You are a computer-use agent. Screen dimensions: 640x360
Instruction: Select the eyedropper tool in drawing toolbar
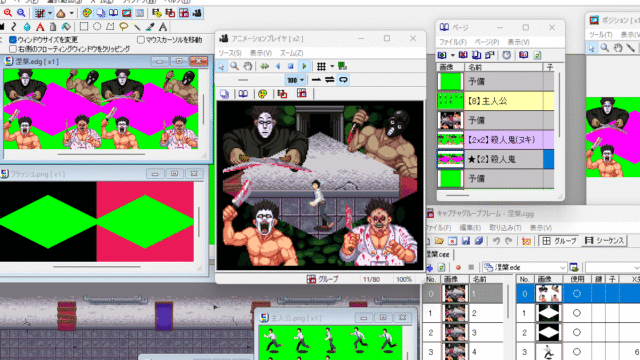click(x=150, y=27)
